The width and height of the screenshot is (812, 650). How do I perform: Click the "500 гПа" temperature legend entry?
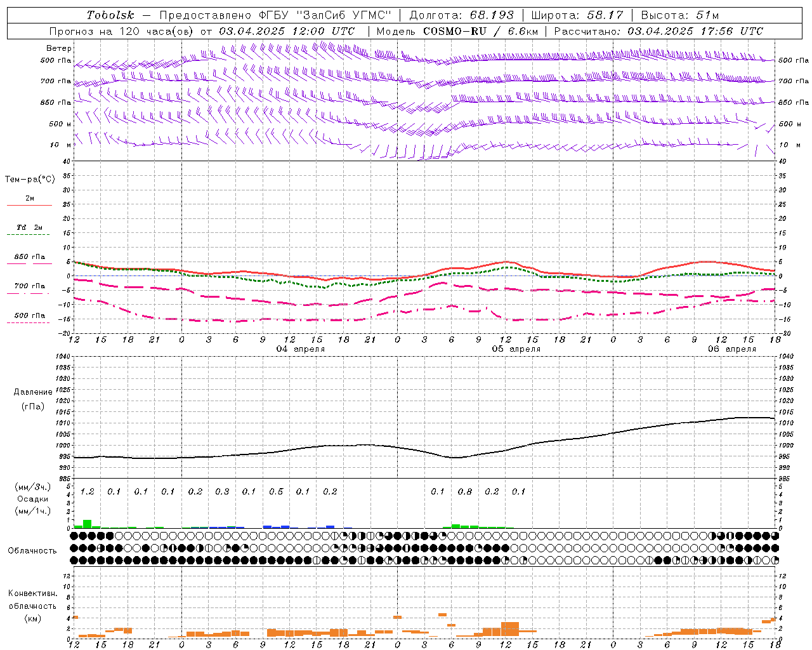coord(30,315)
